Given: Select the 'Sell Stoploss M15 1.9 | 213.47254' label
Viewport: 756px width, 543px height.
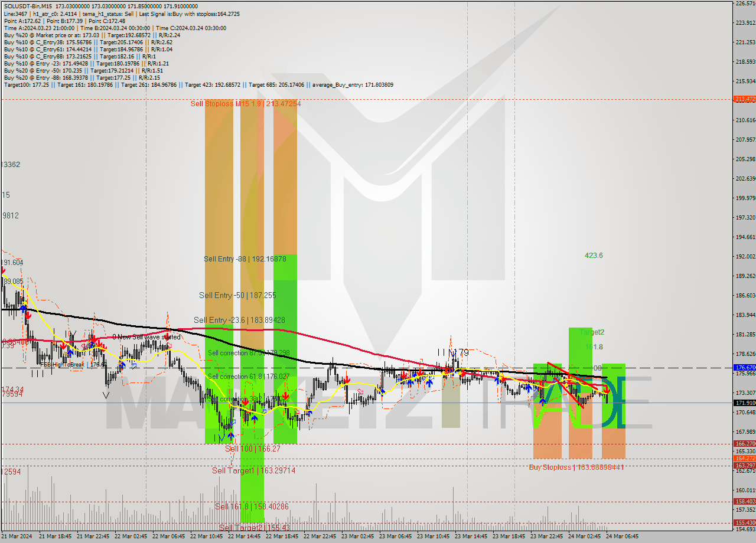Looking at the screenshot, I should pos(246,104).
